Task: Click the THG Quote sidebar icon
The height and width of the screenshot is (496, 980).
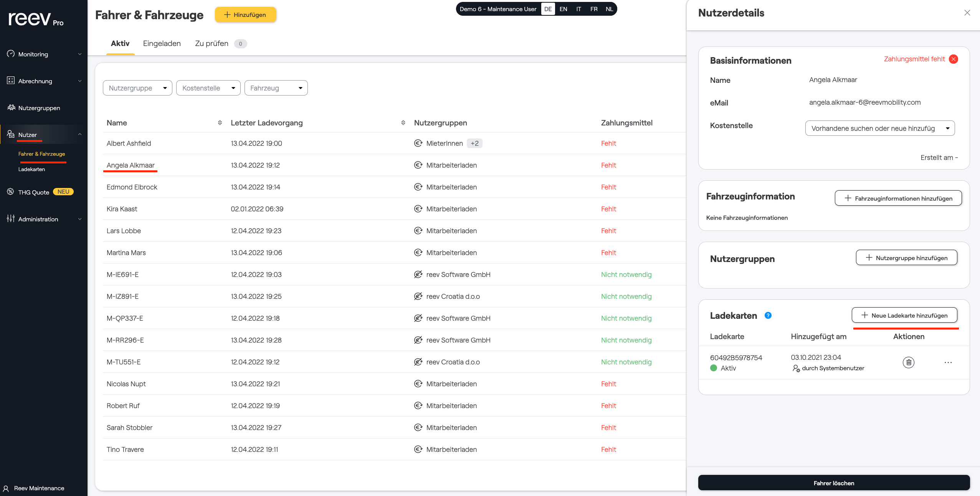Action: point(10,192)
